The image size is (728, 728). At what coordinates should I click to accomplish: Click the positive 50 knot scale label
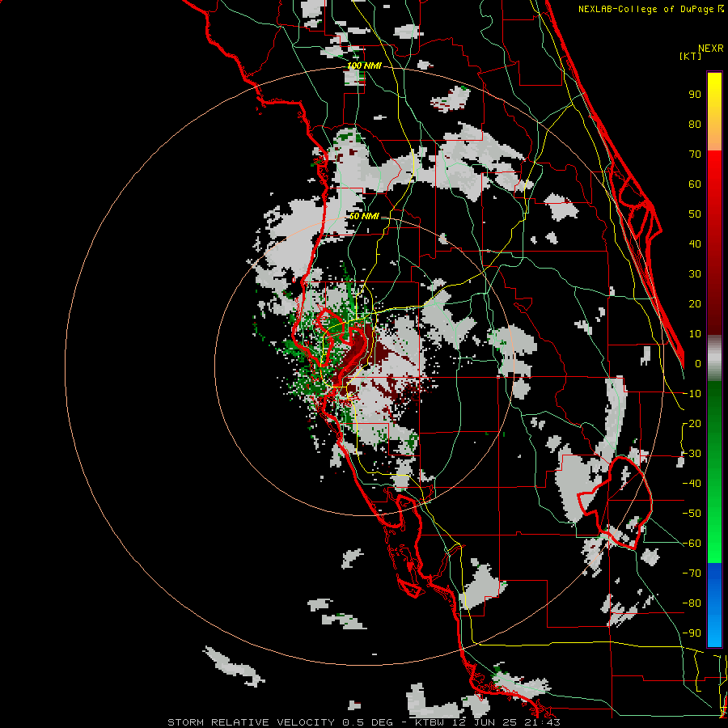click(x=695, y=214)
